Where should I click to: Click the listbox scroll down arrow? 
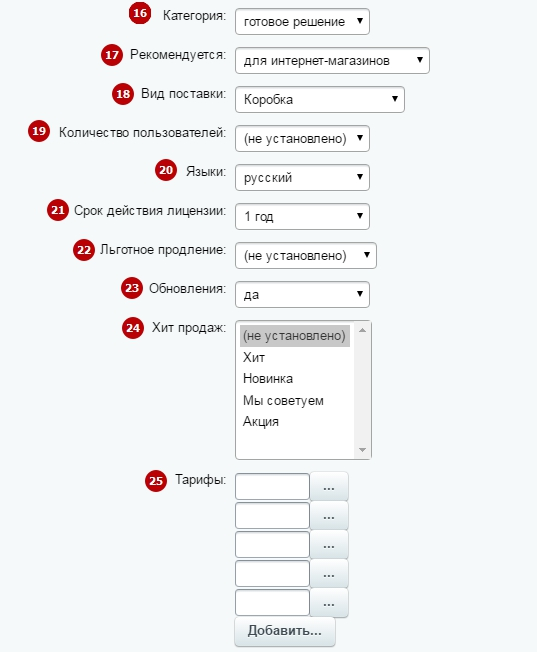pyautogui.click(x=362, y=450)
